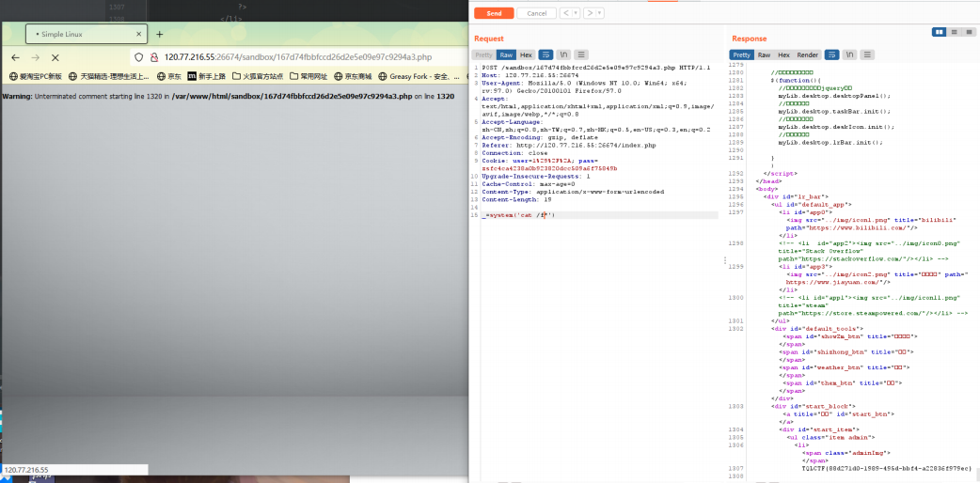Click the tracking protection shield icon
The height and width of the screenshot is (483, 980).
pyautogui.click(x=139, y=57)
